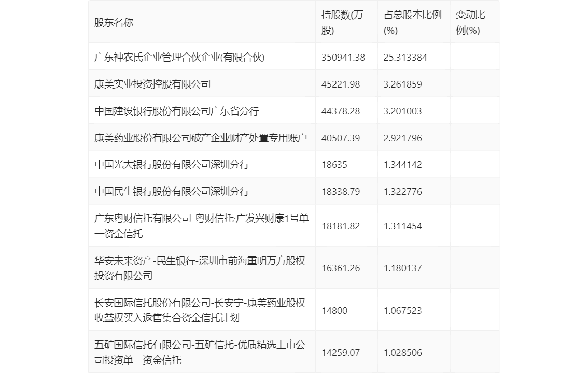The width and height of the screenshot is (588, 373).
Task: Click share count 18181.82
Action: point(341,226)
